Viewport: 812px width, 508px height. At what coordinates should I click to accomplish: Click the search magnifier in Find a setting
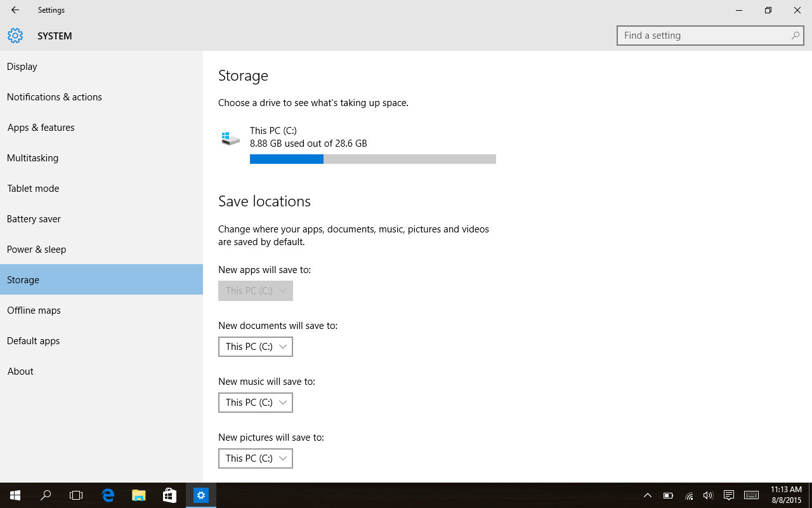click(795, 36)
